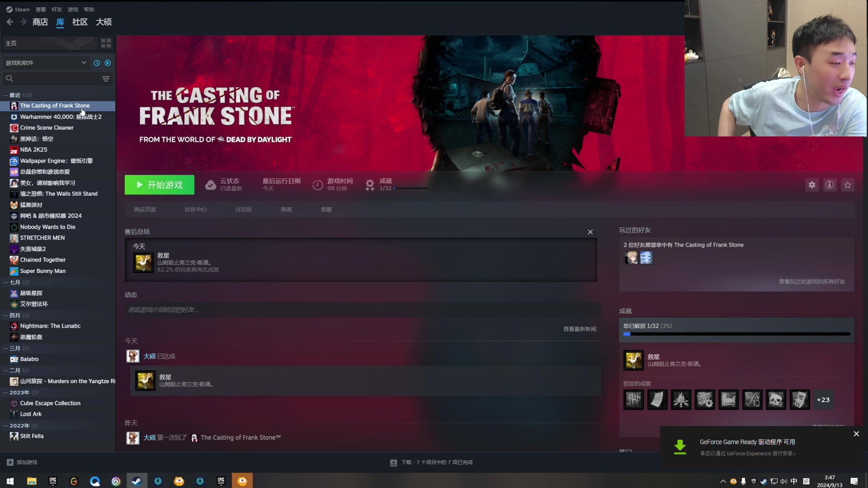Viewport: 868px width, 488px height.
Task: Open the 大硕 profile tab
Action: 104,22
